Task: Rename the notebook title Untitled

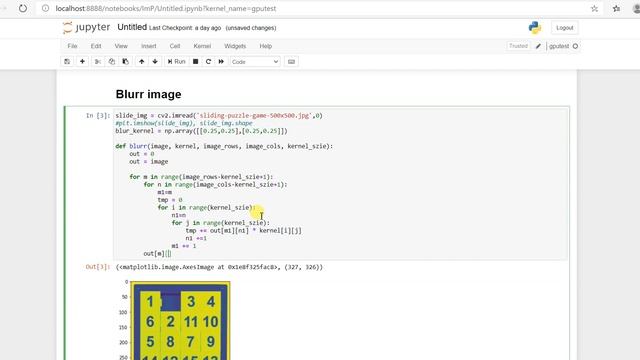Action: 132,27
